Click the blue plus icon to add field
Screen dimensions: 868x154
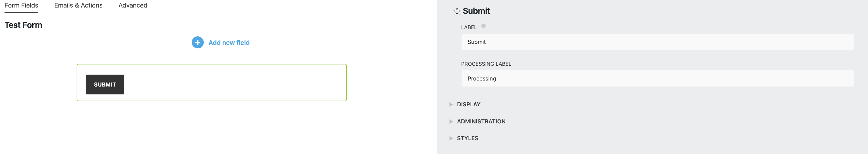pos(197,43)
